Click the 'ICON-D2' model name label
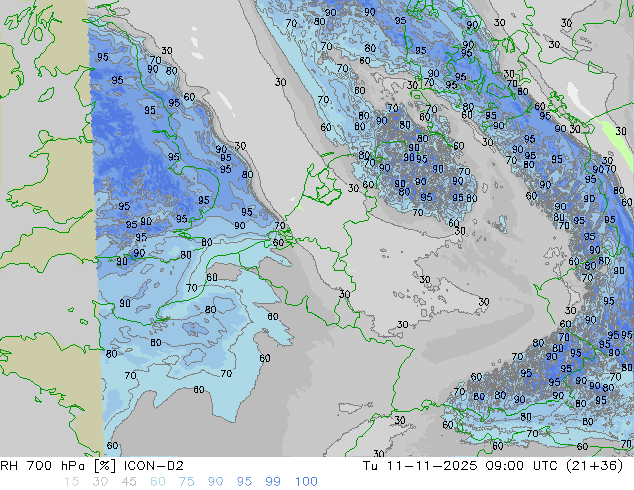Screen dimensions: 634x490 click(x=154, y=466)
